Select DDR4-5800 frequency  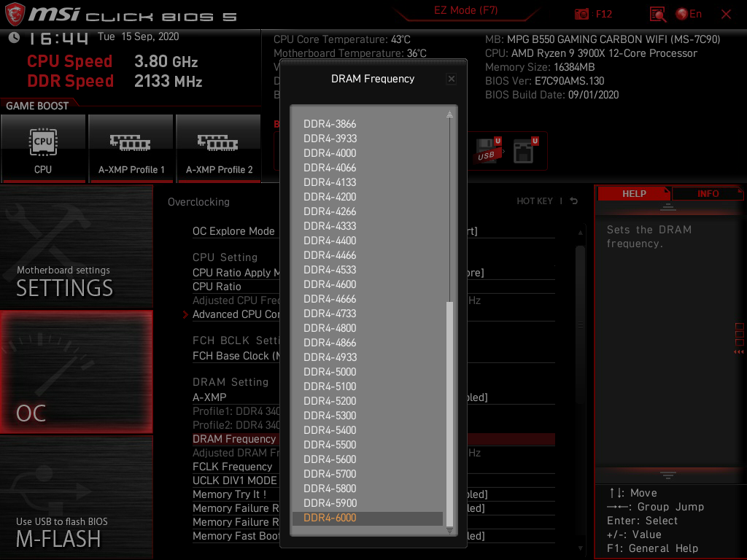point(330,489)
